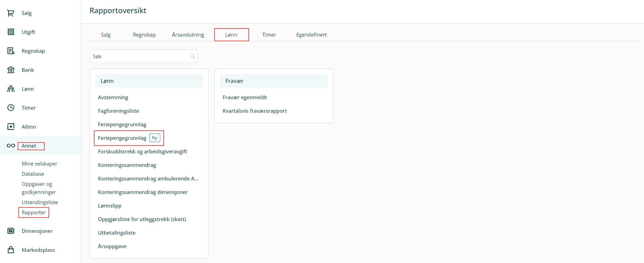This screenshot has width=644, height=263.
Task: Click inside the Søk search field
Action: click(x=139, y=56)
